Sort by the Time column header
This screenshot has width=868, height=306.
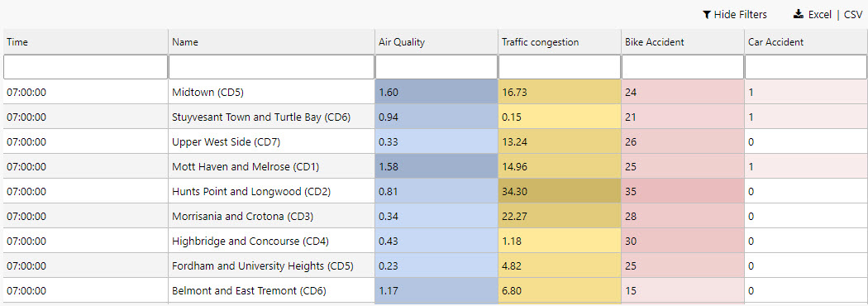[x=86, y=42]
